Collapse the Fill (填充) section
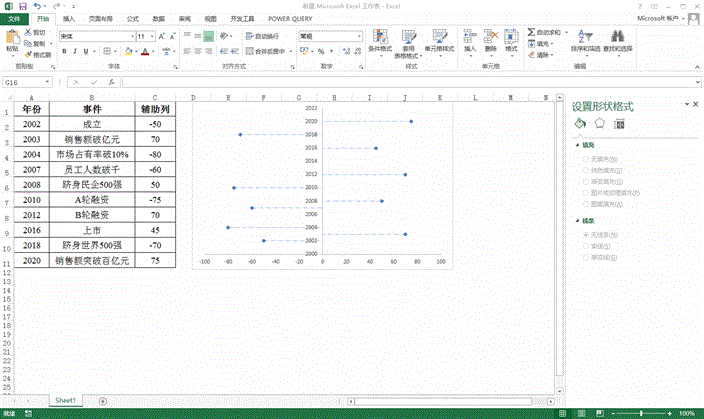 tap(576, 144)
